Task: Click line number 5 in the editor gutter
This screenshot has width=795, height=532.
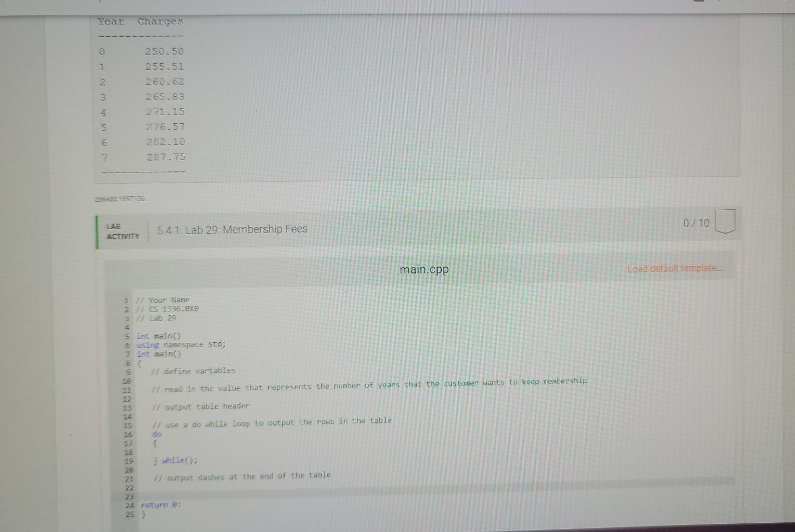Action: tap(128, 336)
